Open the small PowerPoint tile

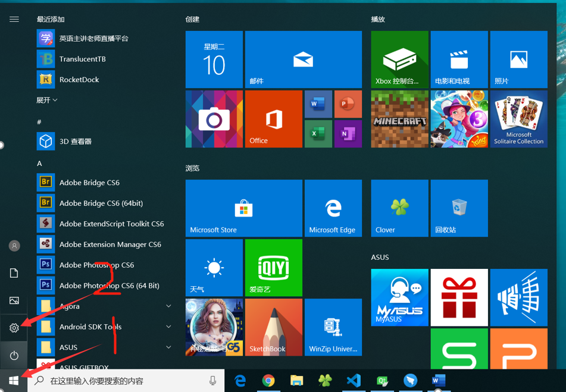tap(348, 104)
